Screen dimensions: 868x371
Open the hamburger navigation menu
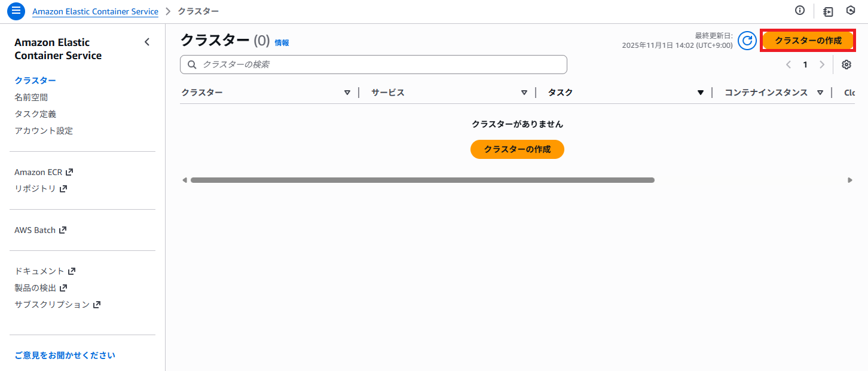point(16,11)
